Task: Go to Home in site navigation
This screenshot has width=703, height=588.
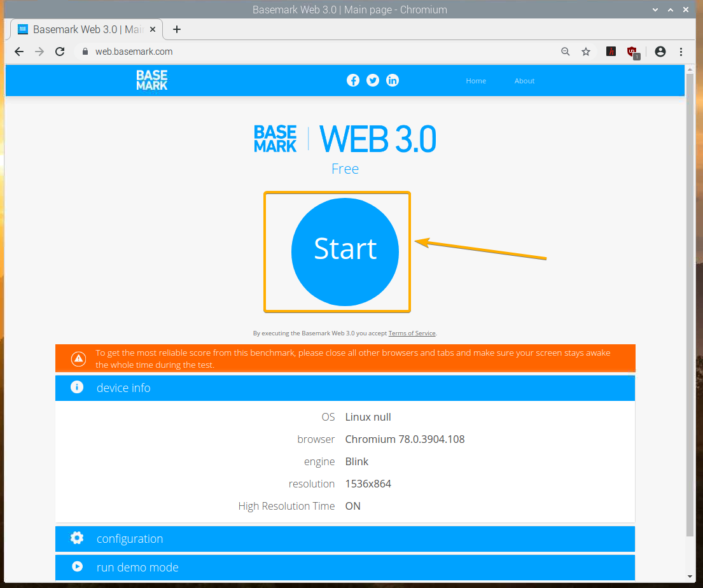Action: (x=476, y=81)
